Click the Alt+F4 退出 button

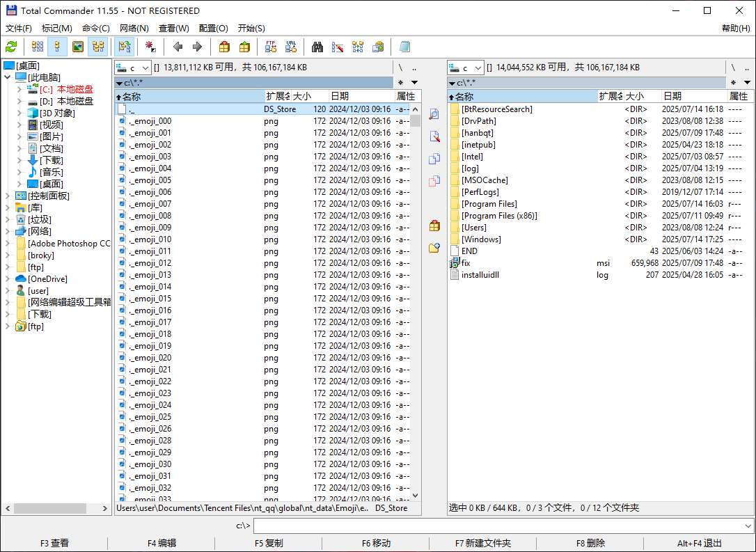[699, 544]
